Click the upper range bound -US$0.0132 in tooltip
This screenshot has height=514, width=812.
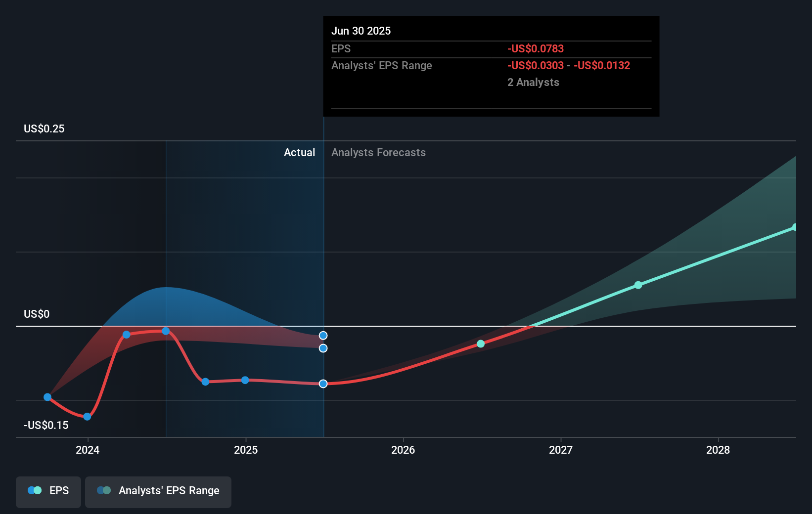pyautogui.click(x=602, y=65)
